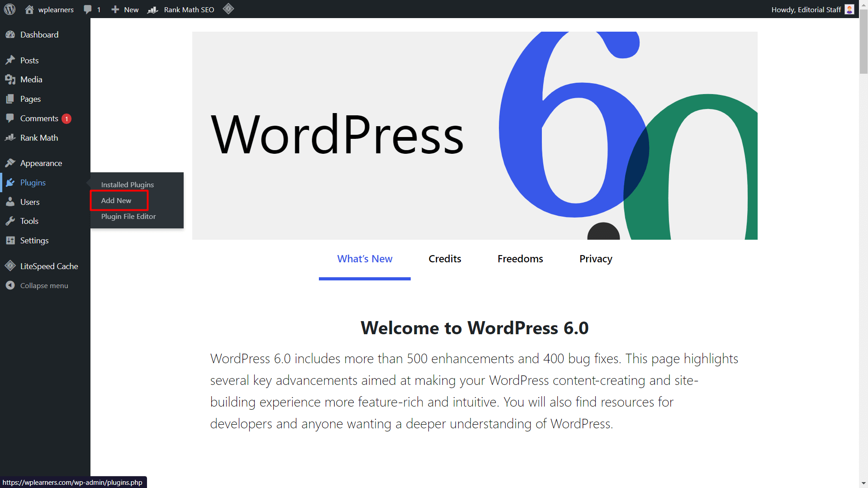
Task: Click the Tools wrench icon
Action: point(10,221)
